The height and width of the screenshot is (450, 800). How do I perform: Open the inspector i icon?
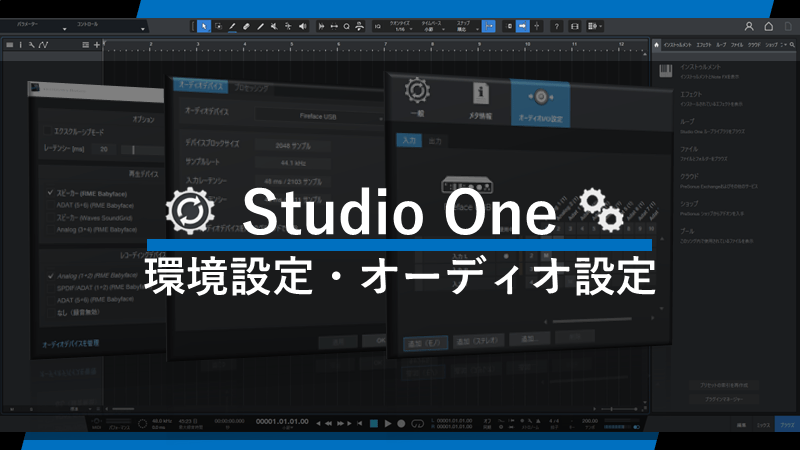pos(20,45)
